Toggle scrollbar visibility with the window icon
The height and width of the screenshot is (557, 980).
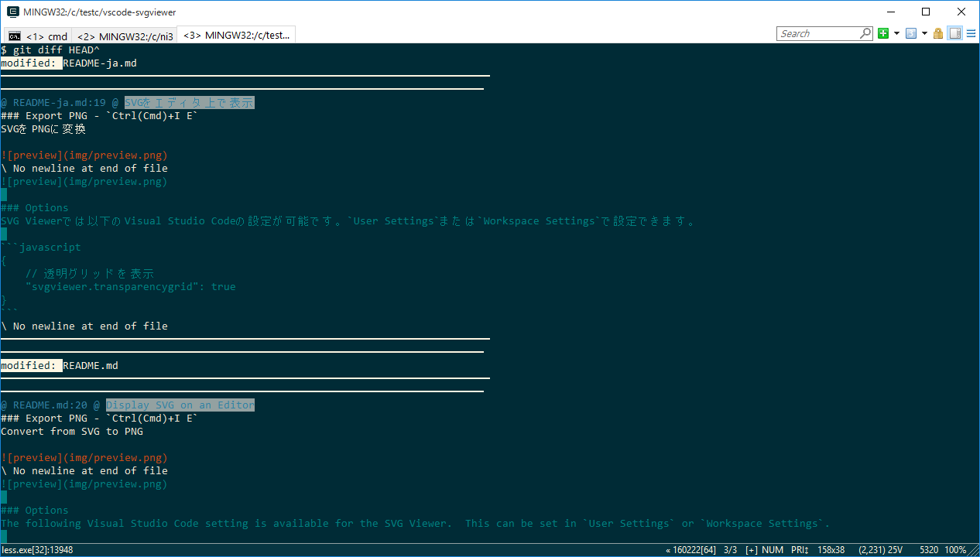point(955,33)
